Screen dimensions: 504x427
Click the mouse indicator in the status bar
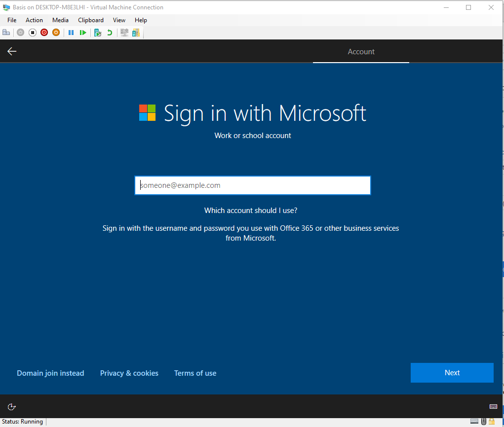(483, 421)
